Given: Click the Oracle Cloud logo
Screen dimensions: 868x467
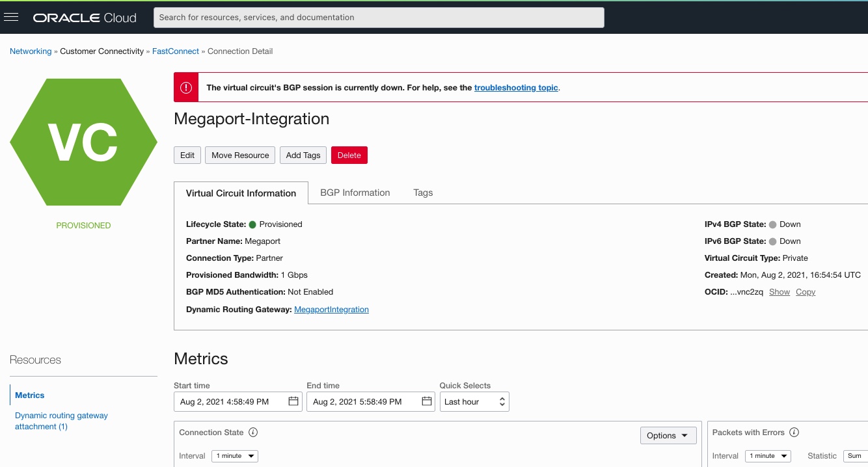Looking at the screenshot, I should coord(85,18).
